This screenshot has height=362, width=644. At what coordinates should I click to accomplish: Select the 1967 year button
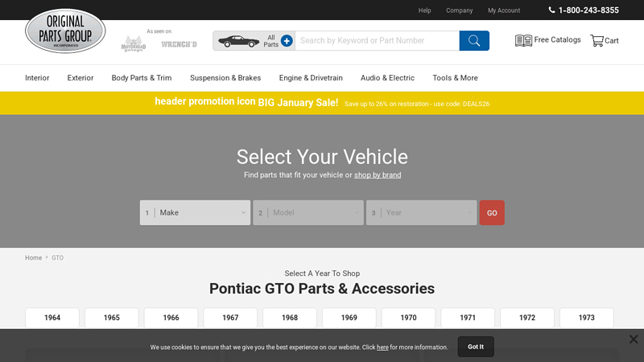click(230, 318)
